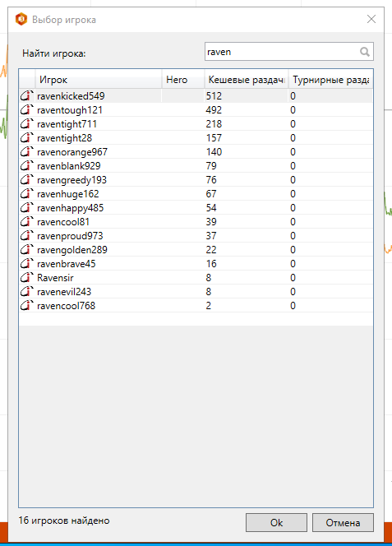
Task: Click the 16 игроков найдено status text
Action: 64,521
